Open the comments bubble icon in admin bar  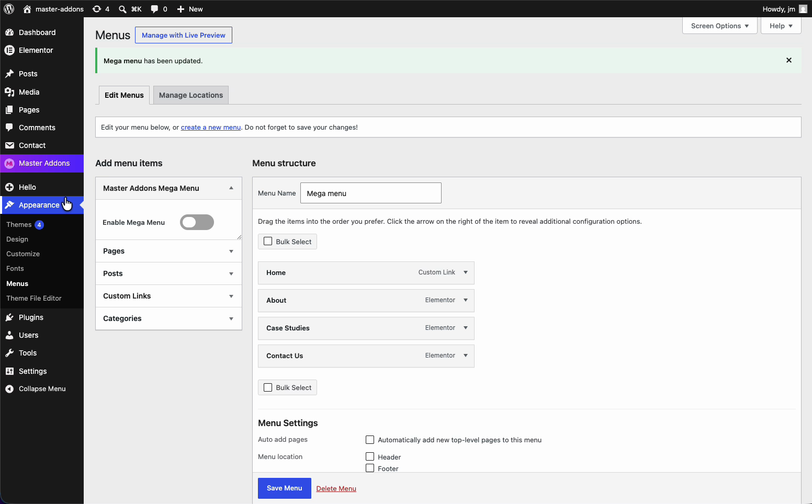pos(154,9)
